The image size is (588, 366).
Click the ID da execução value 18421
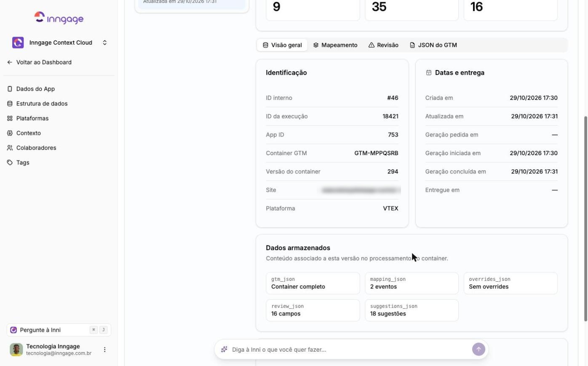coord(390,116)
